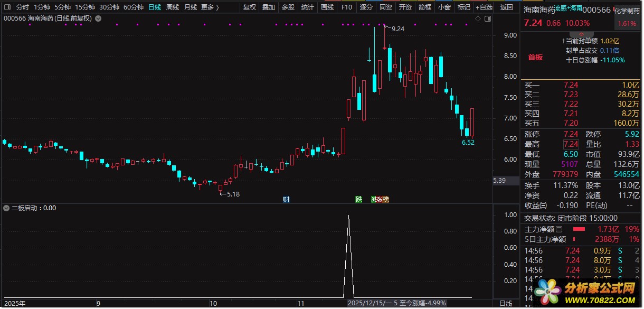Open 小窗 mini window

(444, 7)
